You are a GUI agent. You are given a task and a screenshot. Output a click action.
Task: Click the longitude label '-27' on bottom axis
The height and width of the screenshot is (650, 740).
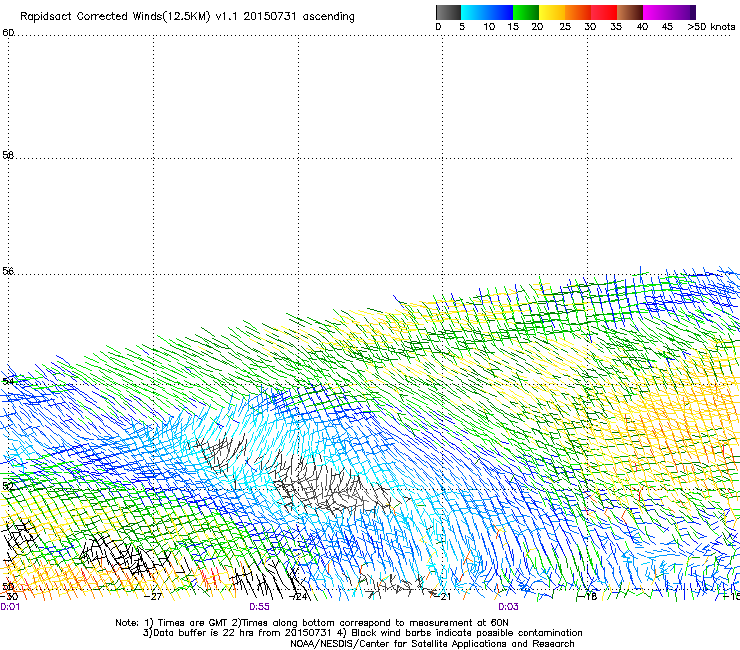(153, 597)
